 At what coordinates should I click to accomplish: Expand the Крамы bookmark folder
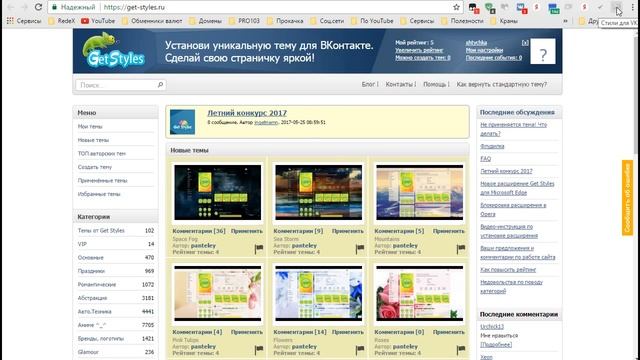point(504,20)
